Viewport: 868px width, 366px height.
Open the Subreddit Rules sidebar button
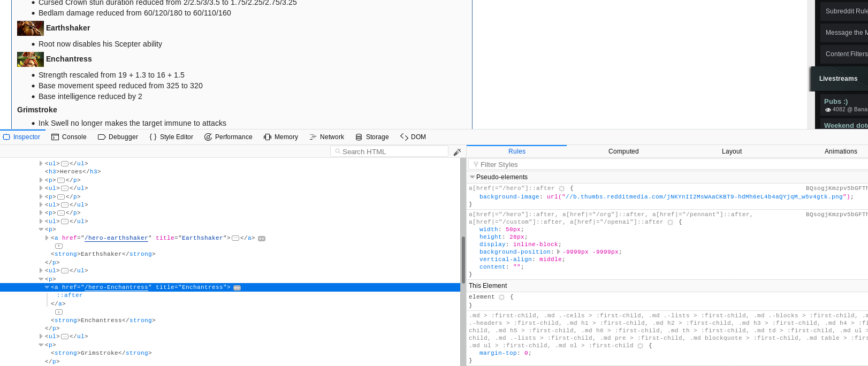pos(844,11)
